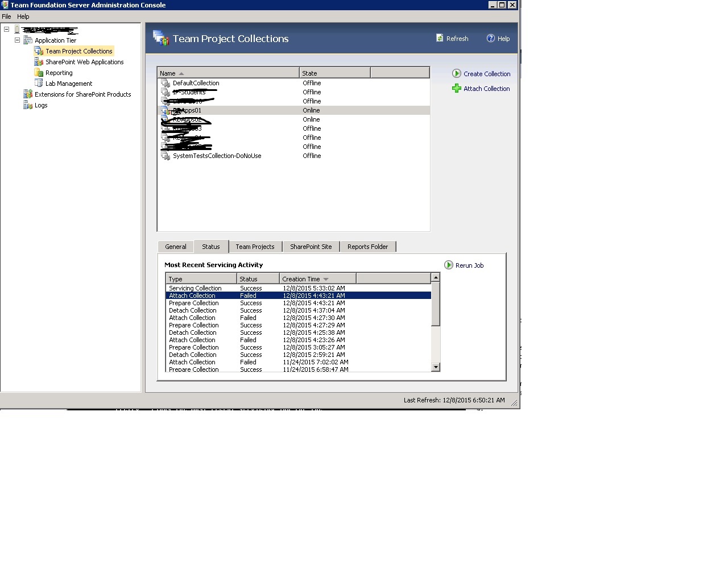Click the Rerun Job green arrow icon

(x=449, y=265)
